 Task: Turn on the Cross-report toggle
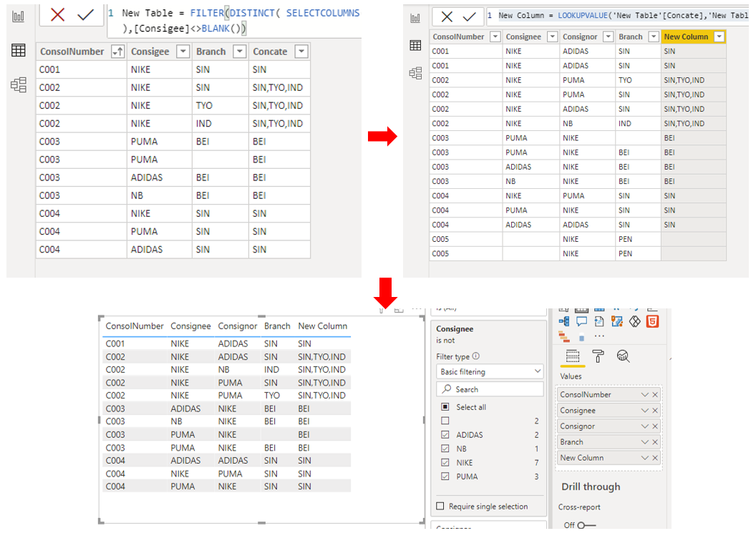[x=586, y=525]
